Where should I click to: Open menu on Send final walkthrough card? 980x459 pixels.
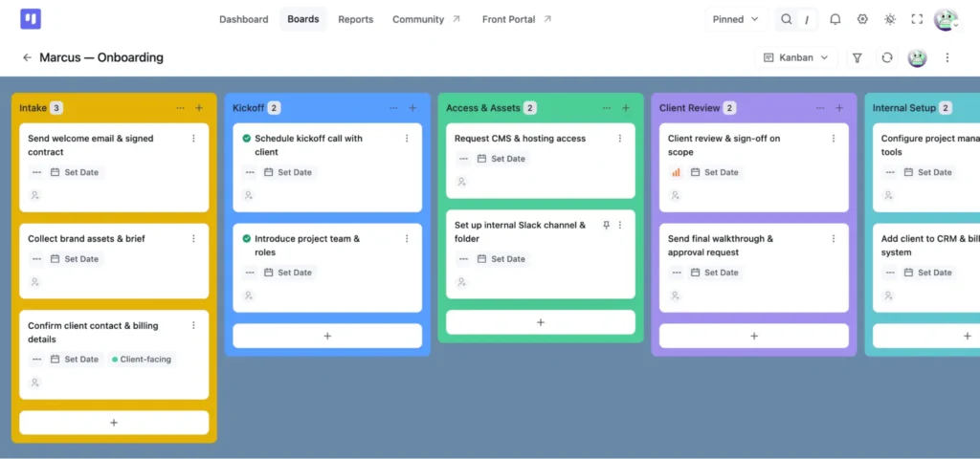click(x=834, y=238)
